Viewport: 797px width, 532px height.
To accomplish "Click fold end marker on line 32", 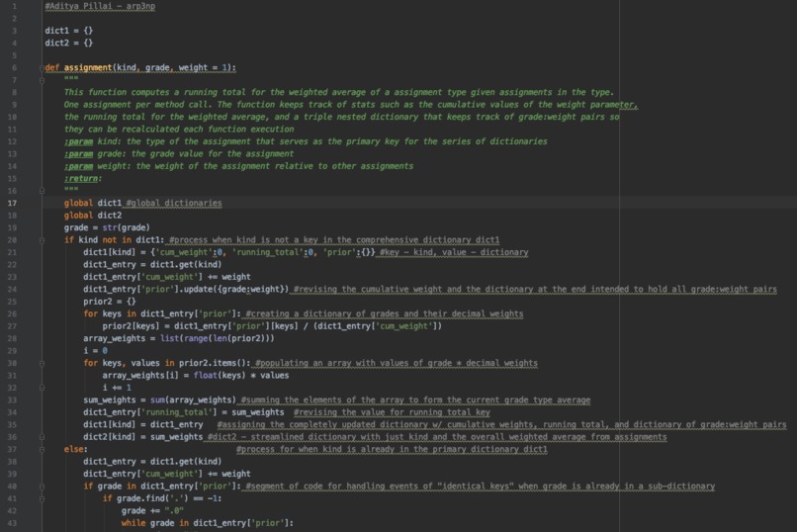I will 43,388.
